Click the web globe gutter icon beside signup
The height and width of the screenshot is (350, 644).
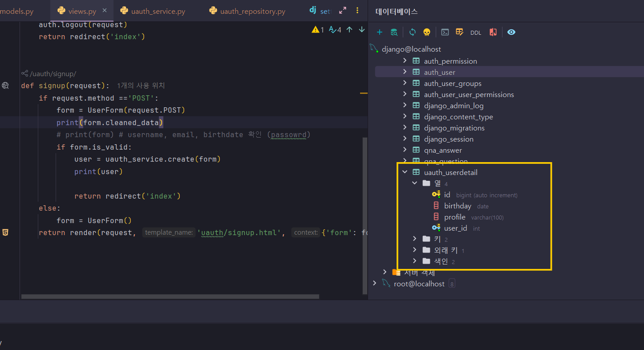(5, 85)
